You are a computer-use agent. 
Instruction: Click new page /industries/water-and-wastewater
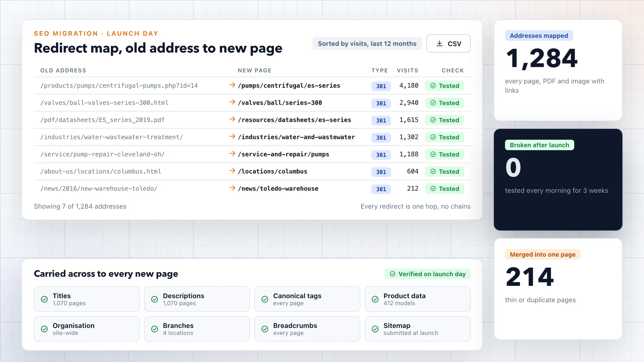pos(296,137)
